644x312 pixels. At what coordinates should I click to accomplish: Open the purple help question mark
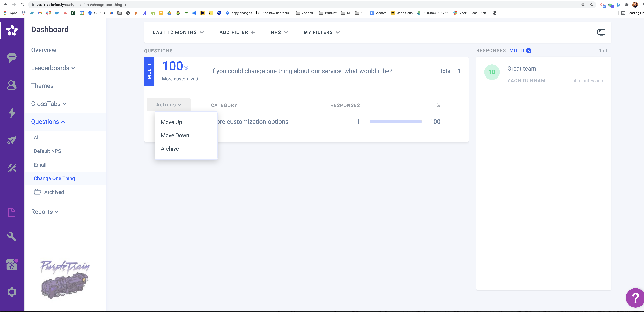coord(635,298)
